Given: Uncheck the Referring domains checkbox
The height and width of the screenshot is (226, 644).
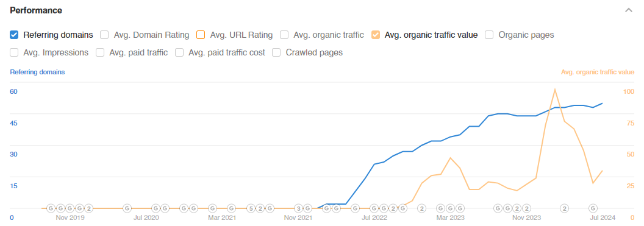Looking at the screenshot, I should tap(14, 35).
